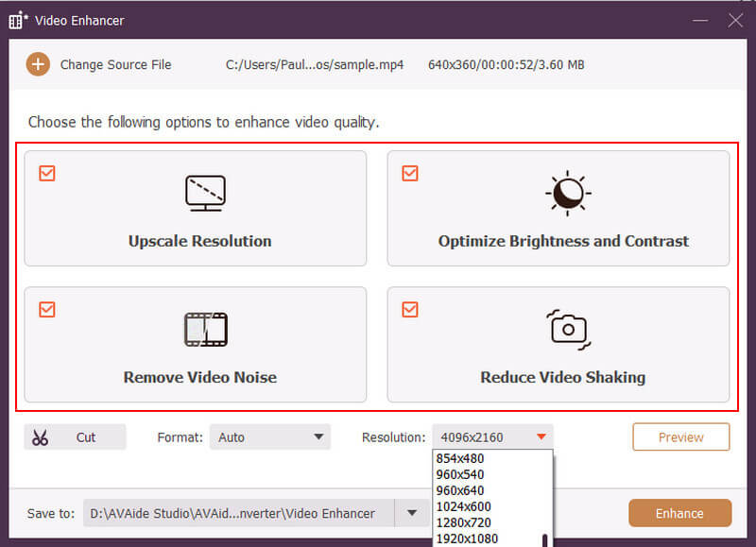Click the Preview button

tap(680, 436)
